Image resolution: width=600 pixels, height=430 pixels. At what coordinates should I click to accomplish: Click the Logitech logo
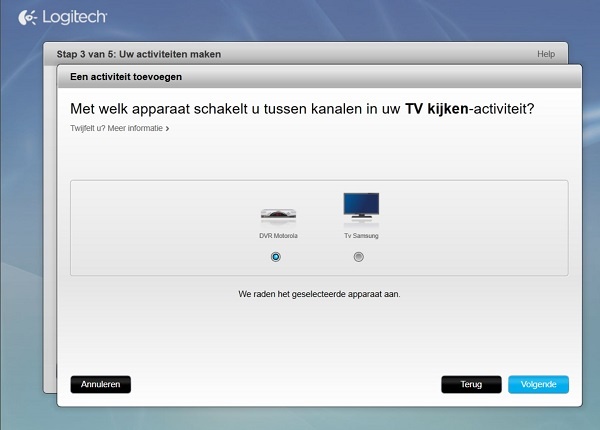[63, 17]
